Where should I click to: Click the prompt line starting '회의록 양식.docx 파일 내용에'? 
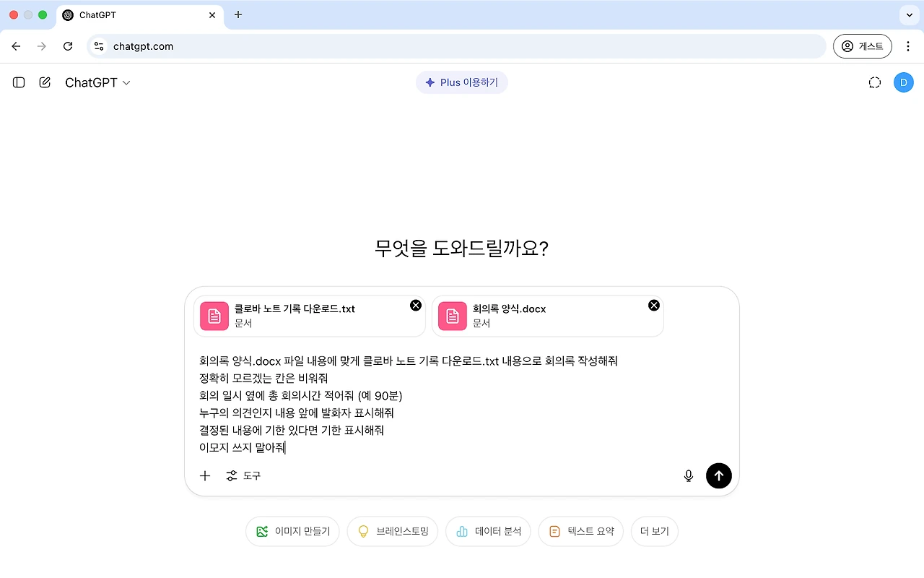409,361
